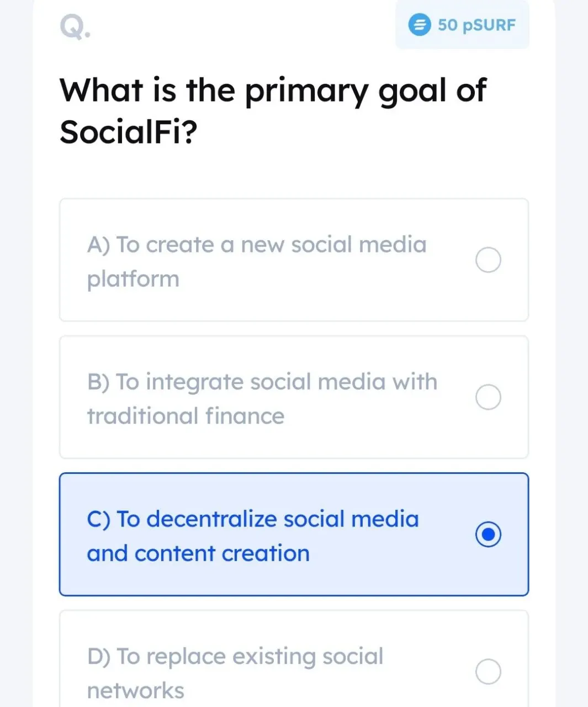Select the radio button for option D
The width and height of the screenshot is (588, 707).
pos(488,671)
